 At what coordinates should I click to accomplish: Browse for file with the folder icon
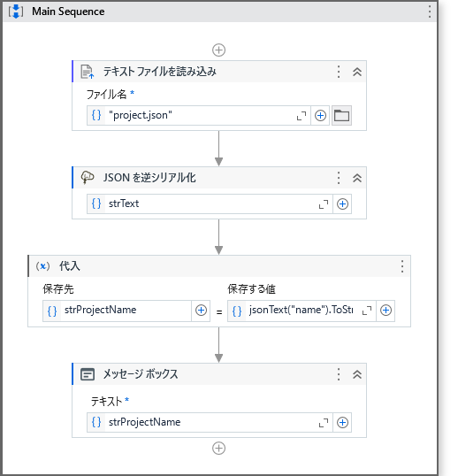coord(341,115)
